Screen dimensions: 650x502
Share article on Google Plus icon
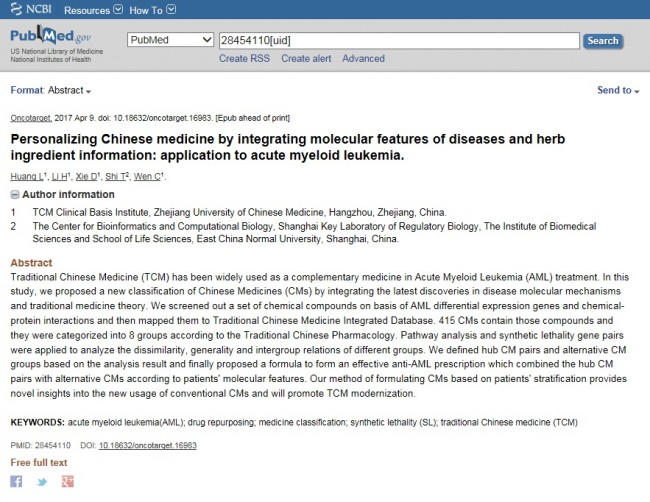click(68, 481)
